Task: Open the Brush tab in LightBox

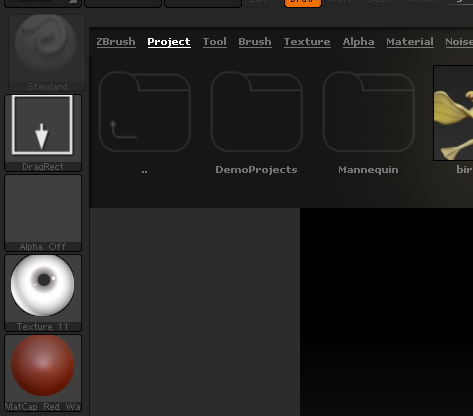Action: tap(255, 42)
